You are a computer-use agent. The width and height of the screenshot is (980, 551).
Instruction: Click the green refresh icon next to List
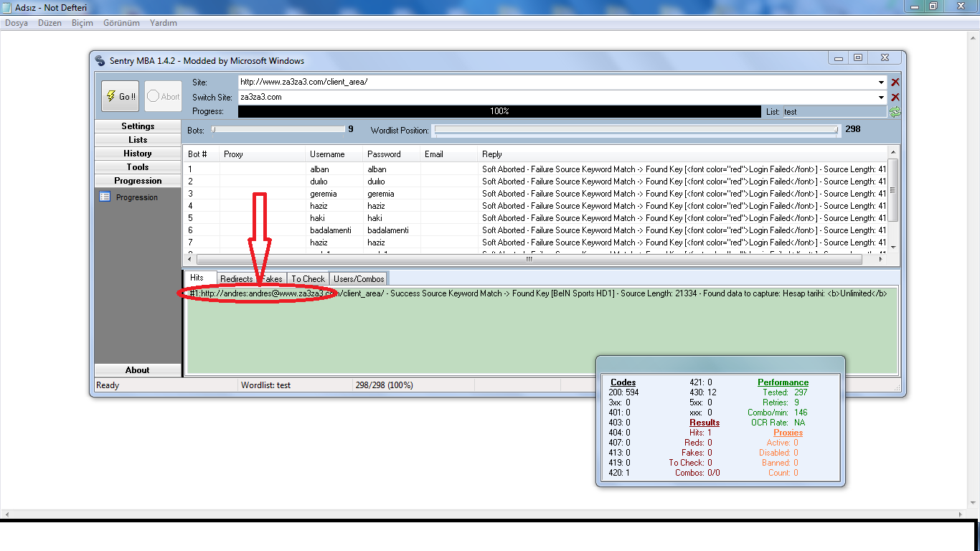(x=895, y=112)
